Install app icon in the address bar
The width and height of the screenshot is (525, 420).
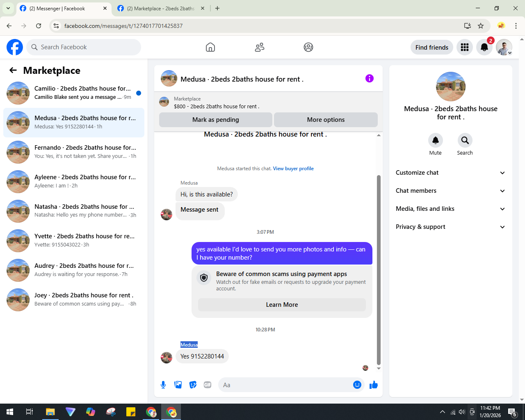pos(468,26)
